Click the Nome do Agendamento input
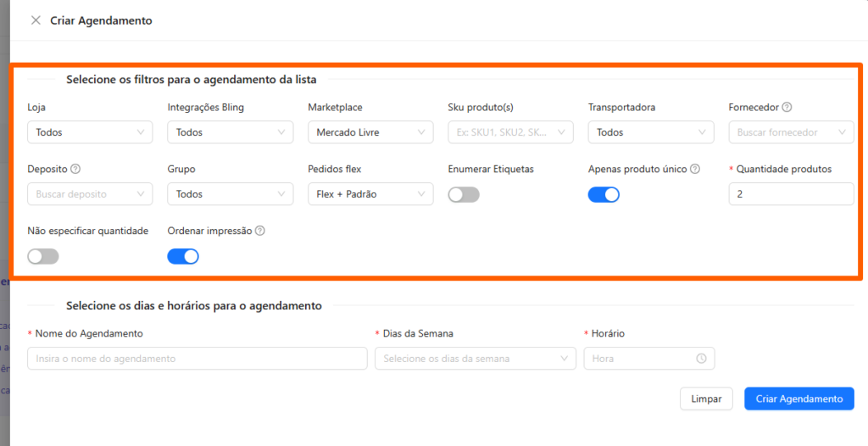Screen dimensions: 868x446 [x=198, y=359]
